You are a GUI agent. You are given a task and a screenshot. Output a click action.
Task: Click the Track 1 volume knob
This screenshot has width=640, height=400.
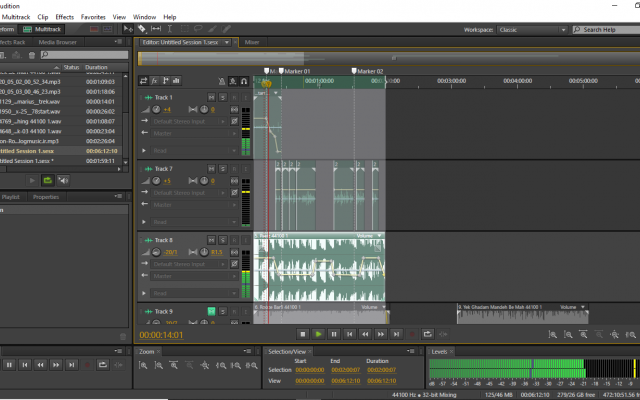click(x=156, y=109)
